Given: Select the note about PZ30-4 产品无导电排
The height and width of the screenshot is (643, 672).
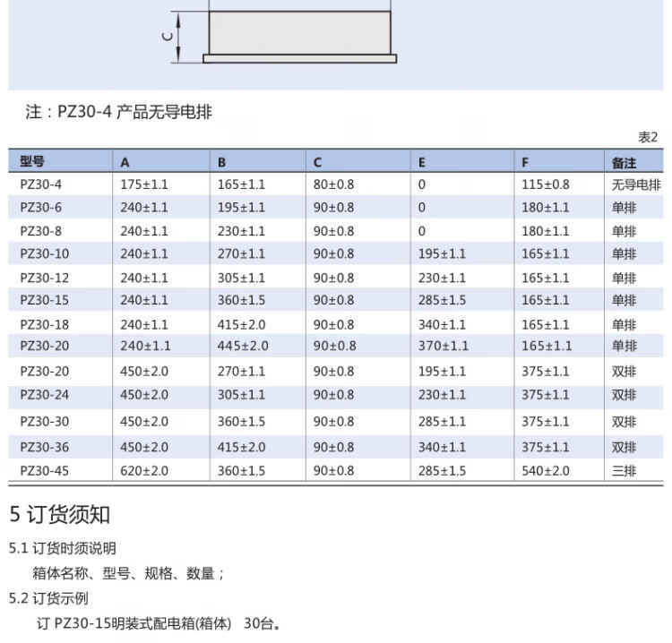Looking at the screenshot, I should [118, 112].
